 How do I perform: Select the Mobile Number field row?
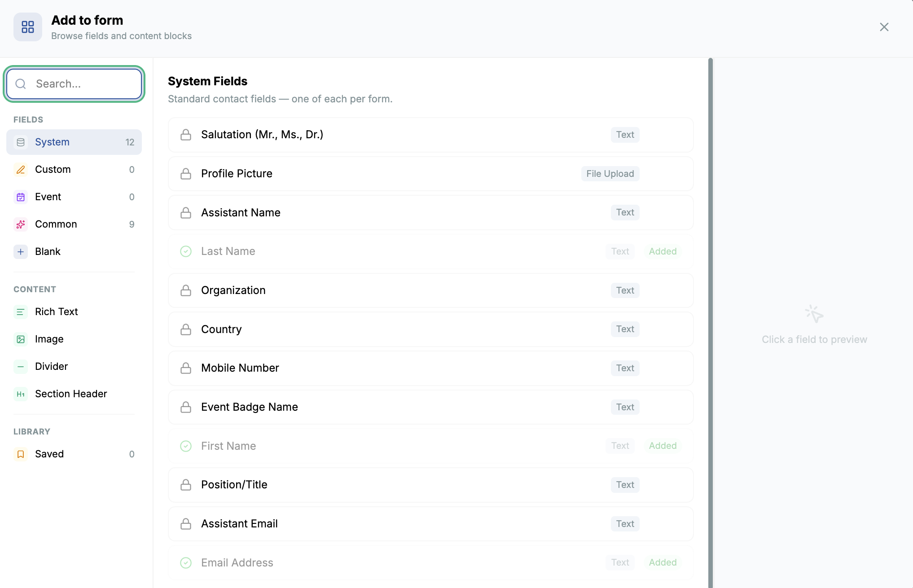[431, 368]
